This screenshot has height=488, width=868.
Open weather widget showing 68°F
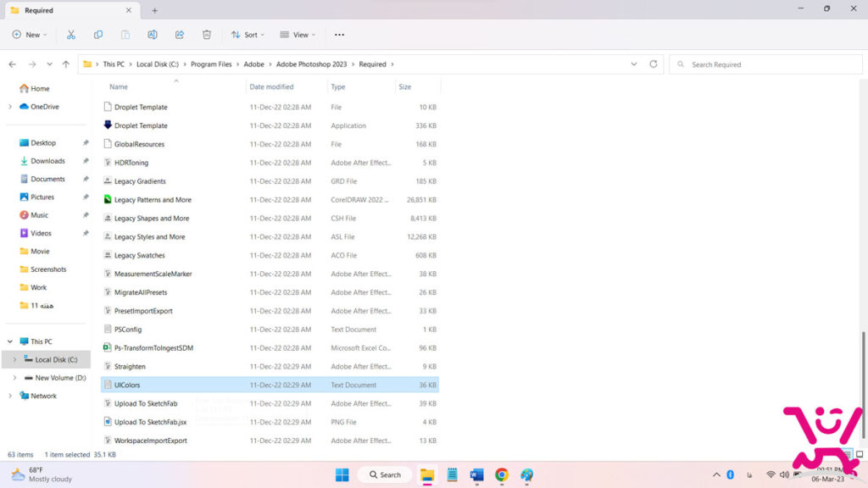click(42, 474)
